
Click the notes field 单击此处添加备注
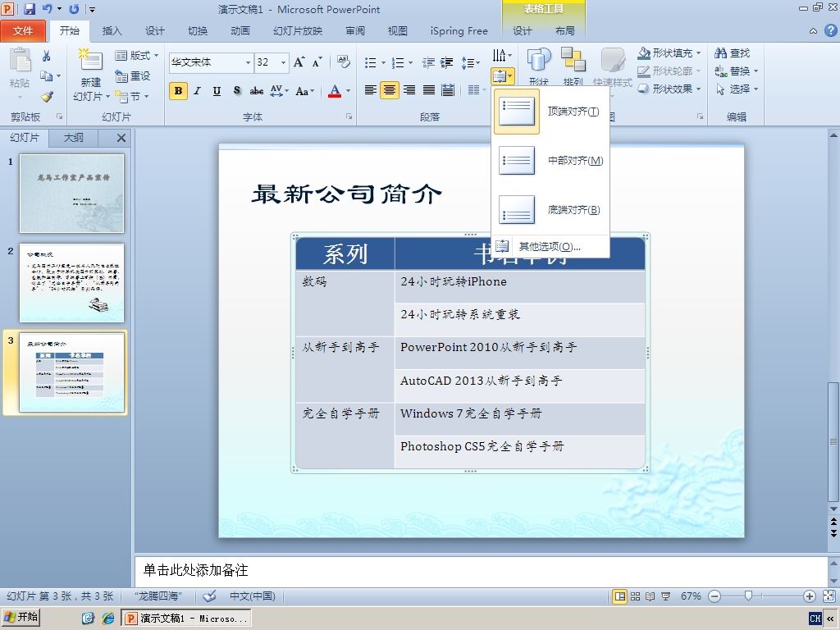[x=481, y=571]
